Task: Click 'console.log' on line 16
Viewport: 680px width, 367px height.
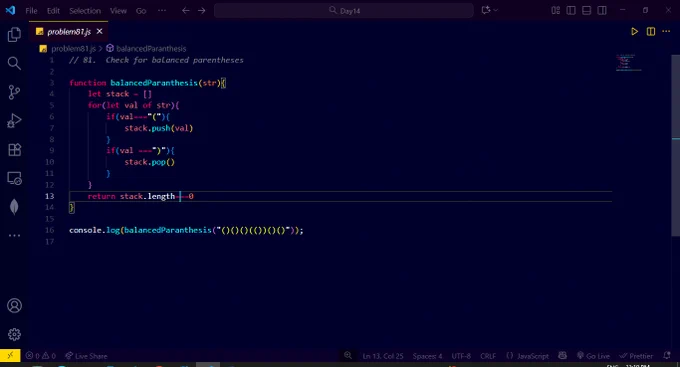Action: [x=94, y=230]
